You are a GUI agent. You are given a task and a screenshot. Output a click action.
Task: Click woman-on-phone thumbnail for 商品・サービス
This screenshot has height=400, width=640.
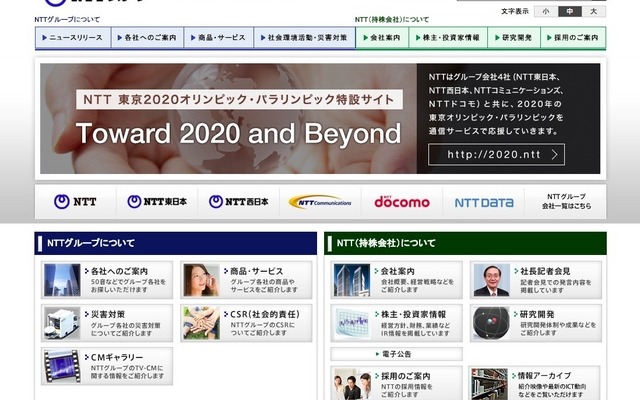(x=202, y=280)
